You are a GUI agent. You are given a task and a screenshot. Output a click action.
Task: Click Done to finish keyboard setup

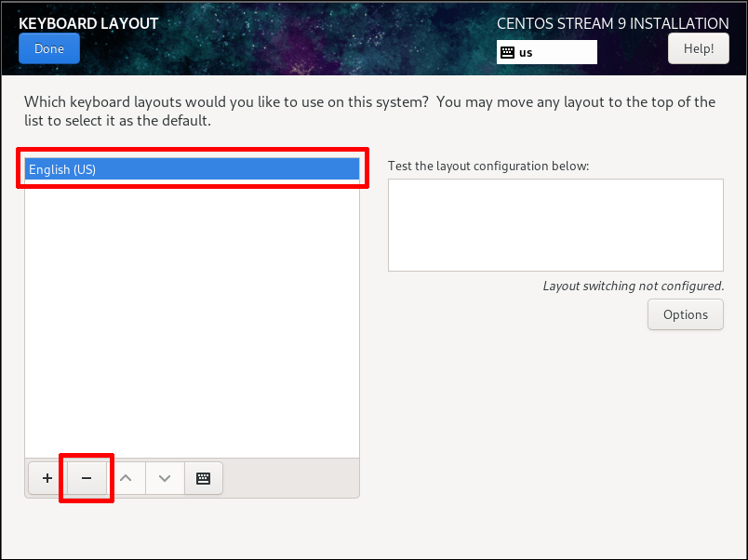pyautogui.click(x=49, y=48)
